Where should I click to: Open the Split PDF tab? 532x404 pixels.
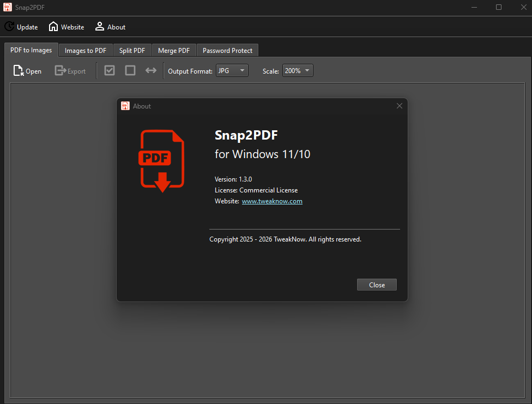[x=132, y=51]
